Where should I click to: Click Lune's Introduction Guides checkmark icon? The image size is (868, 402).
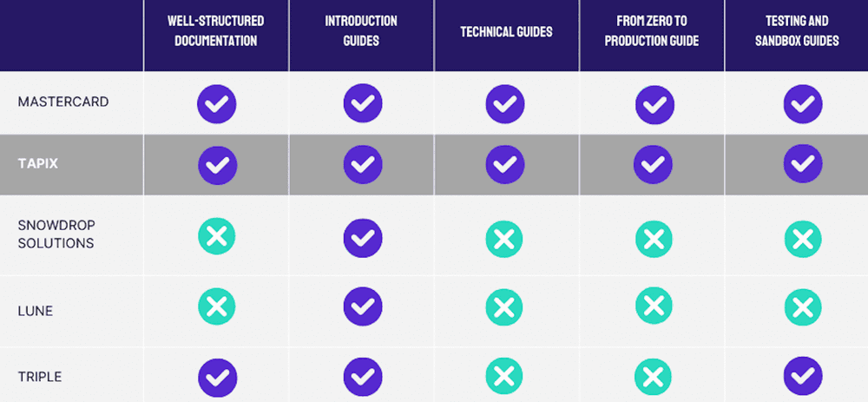click(x=363, y=306)
